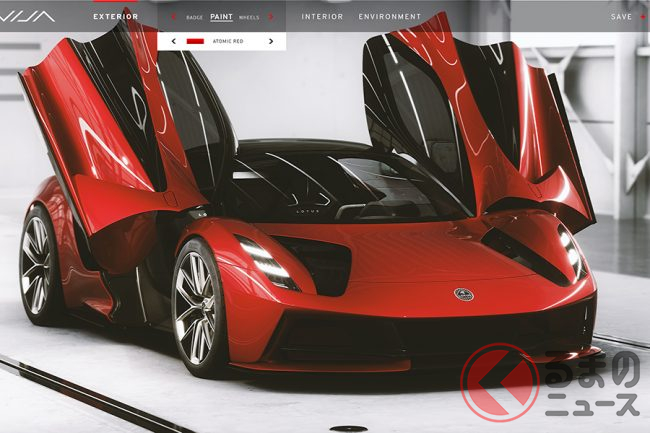
Task: Select next paint color with black right chevron
Action: point(270,42)
